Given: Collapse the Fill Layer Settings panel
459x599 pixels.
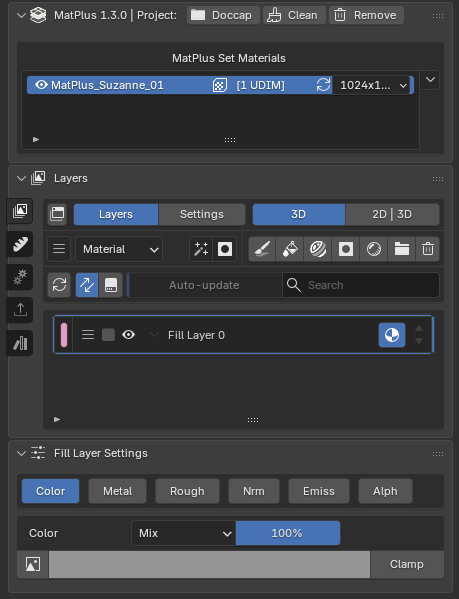Looking at the screenshot, I should [x=21, y=453].
